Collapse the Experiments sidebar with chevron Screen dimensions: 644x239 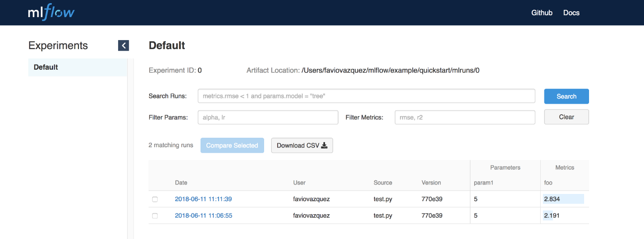tap(123, 45)
